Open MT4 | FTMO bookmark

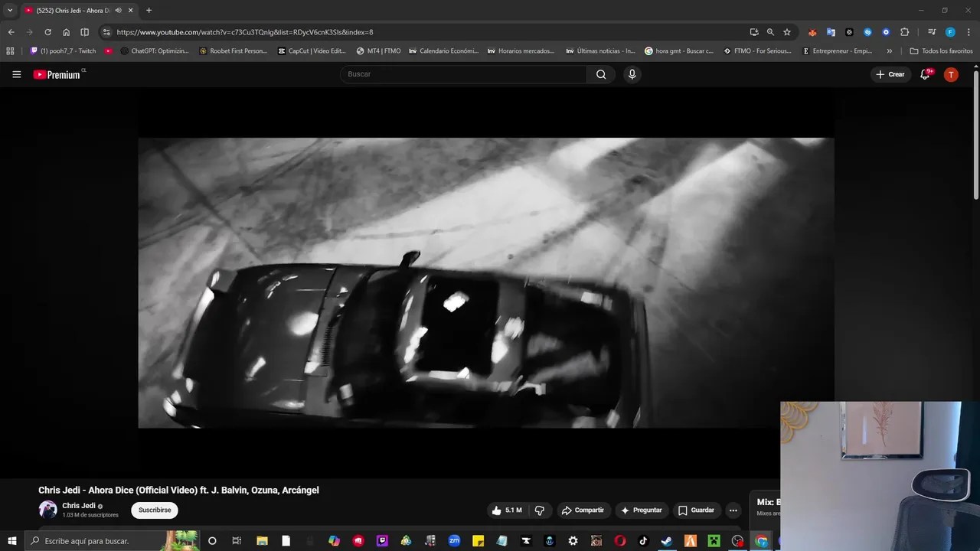tap(378, 51)
